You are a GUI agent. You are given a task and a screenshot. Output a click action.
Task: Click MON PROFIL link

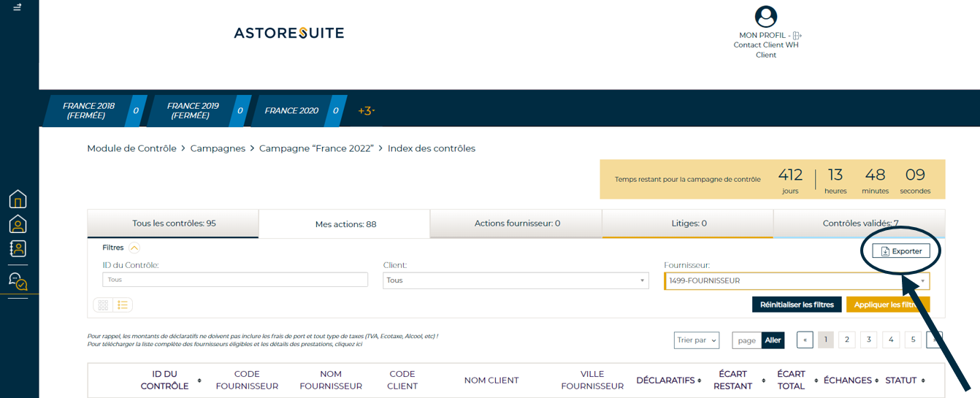coord(762,35)
